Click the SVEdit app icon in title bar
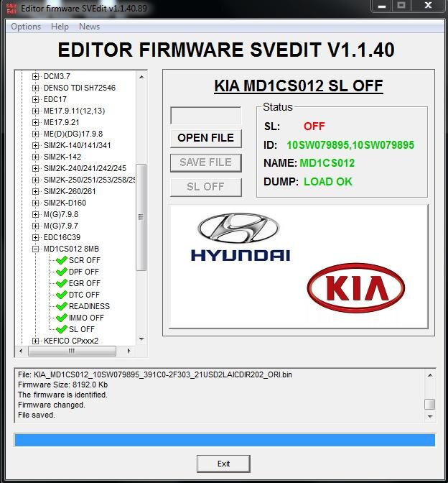 point(11,9)
